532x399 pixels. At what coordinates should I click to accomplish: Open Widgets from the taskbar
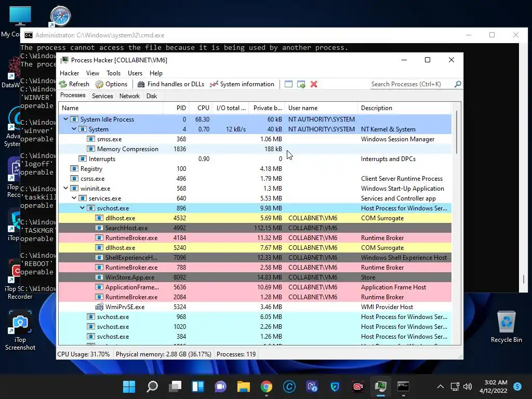pyautogui.click(x=198, y=387)
